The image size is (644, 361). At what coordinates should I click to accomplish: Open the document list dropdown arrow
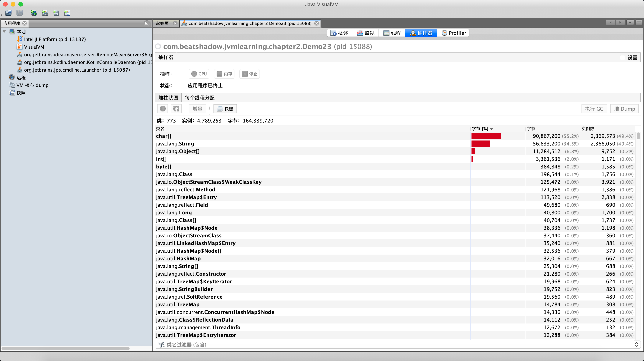pyautogui.click(x=630, y=22)
